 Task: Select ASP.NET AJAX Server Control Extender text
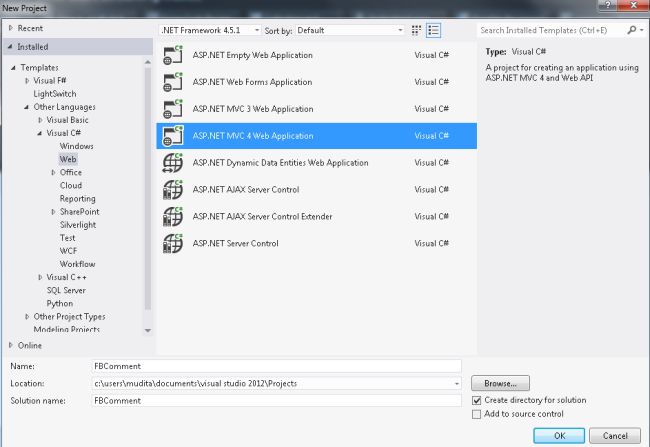tap(262, 217)
